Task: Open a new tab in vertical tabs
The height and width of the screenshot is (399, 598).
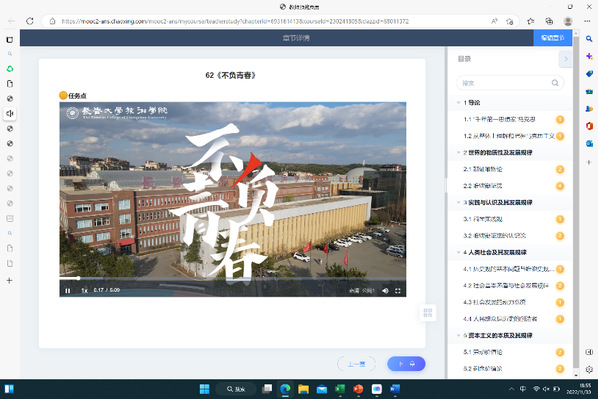Action: tap(10, 280)
